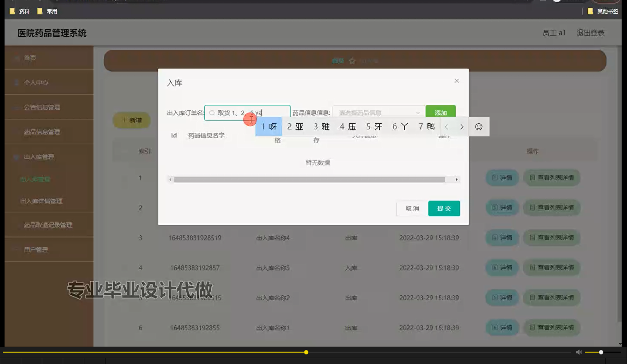Click the document icon on the first 详情 button
This screenshot has height=364, width=627.
495,177
